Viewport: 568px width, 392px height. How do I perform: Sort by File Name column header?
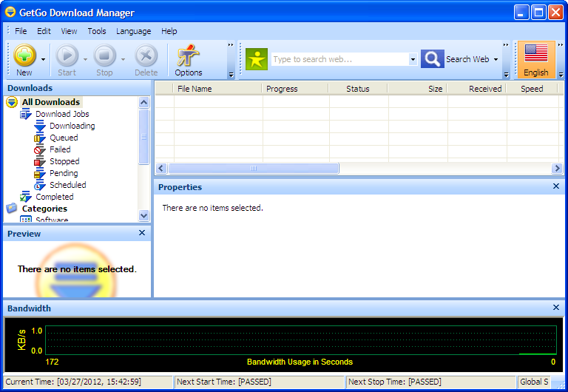(195, 89)
